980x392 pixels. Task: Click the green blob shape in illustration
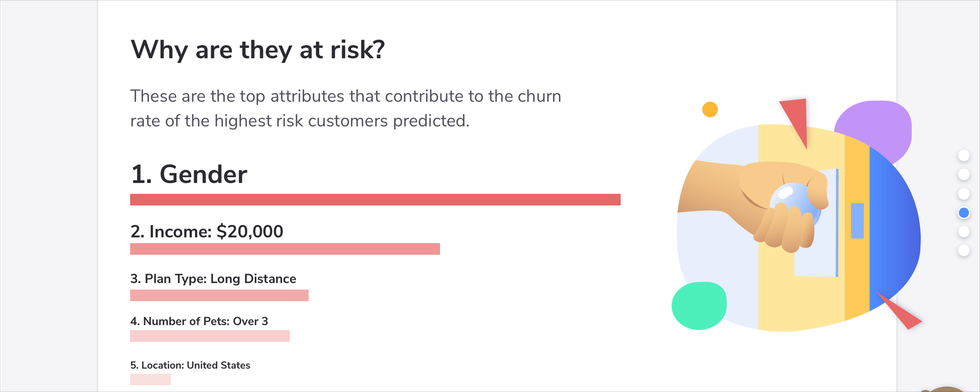[699, 306]
